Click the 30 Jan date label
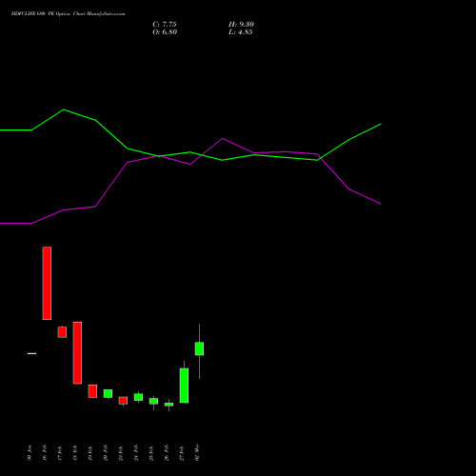This screenshot has width=476, height=476. coord(30,453)
